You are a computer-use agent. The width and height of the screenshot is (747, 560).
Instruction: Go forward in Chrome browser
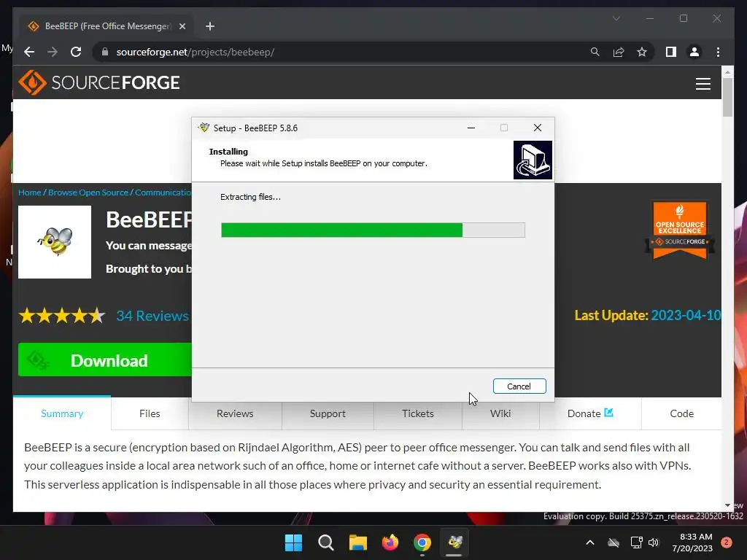click(53, 52)
